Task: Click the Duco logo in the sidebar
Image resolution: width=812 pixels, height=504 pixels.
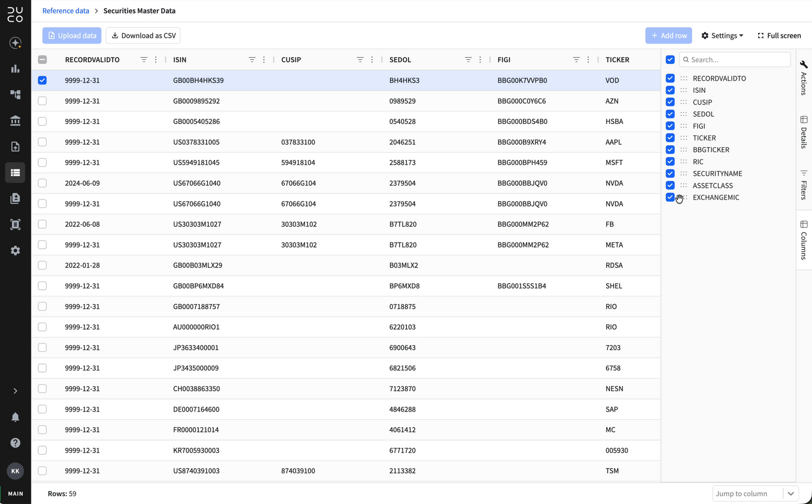Action: (x=15, y=15)
